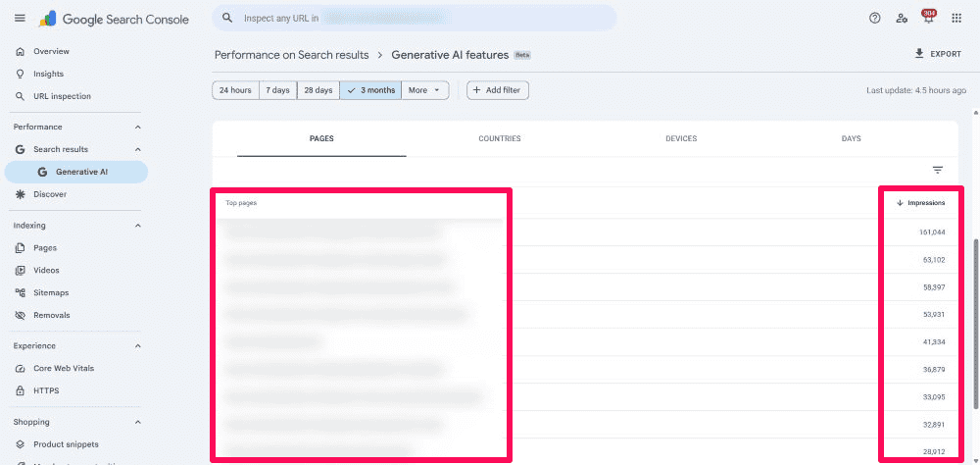Viewport: 980px width, 465px height.
Task: Click the 32,891 impressions value
Action: click(934, 425)
